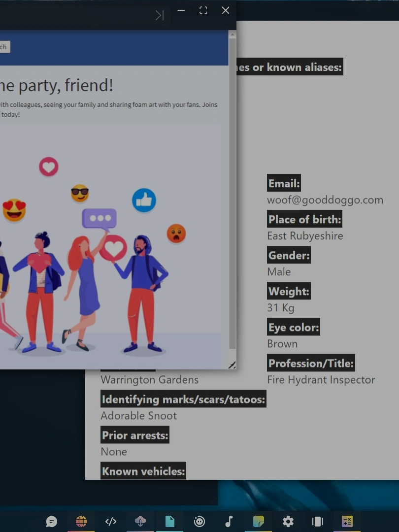Click the woof@gooddoggo.com email address

[325, 200]
